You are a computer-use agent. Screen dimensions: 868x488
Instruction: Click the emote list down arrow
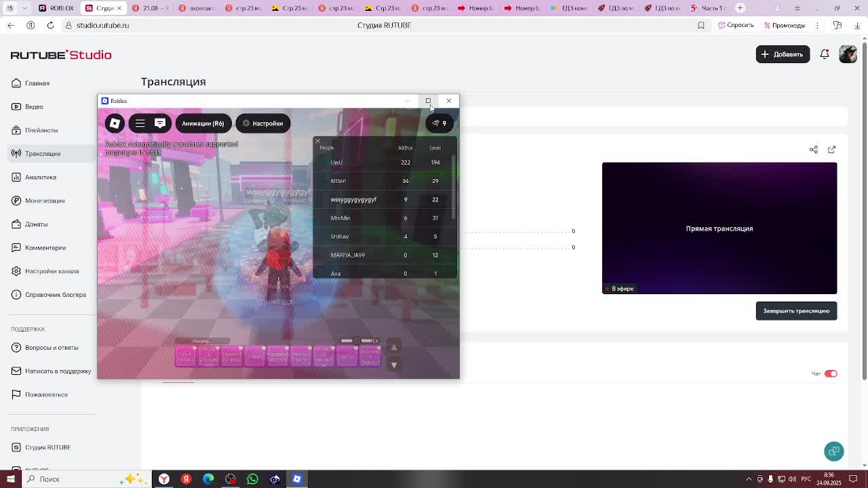pyautogui.click(x=394, y=365)
